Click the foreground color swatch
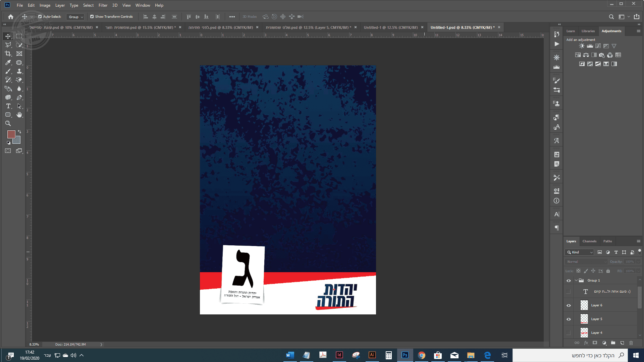The width and height of the screenshot is (644, 362). click(11, 134)
